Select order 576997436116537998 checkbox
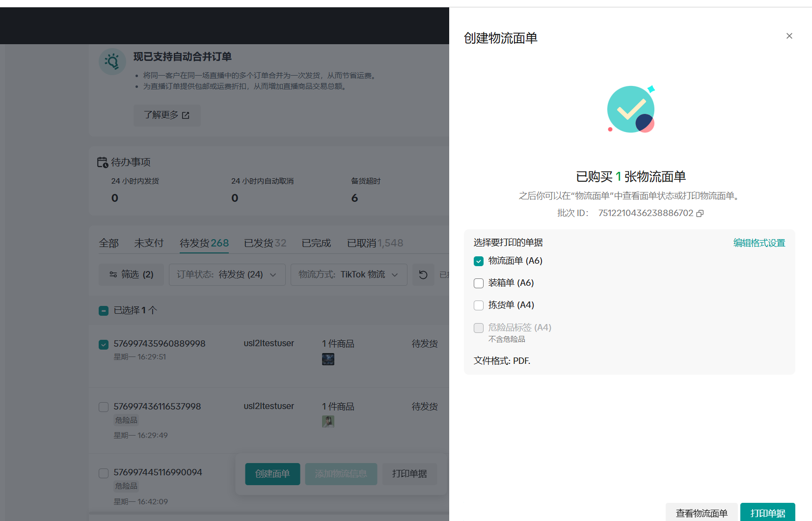The width and height of the screenshot is (812, 521). [104, 407]
